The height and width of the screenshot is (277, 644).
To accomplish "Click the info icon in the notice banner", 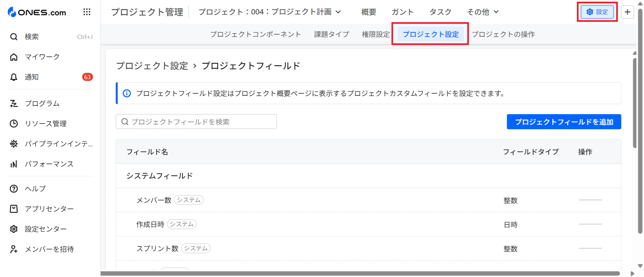I will 127,93.
